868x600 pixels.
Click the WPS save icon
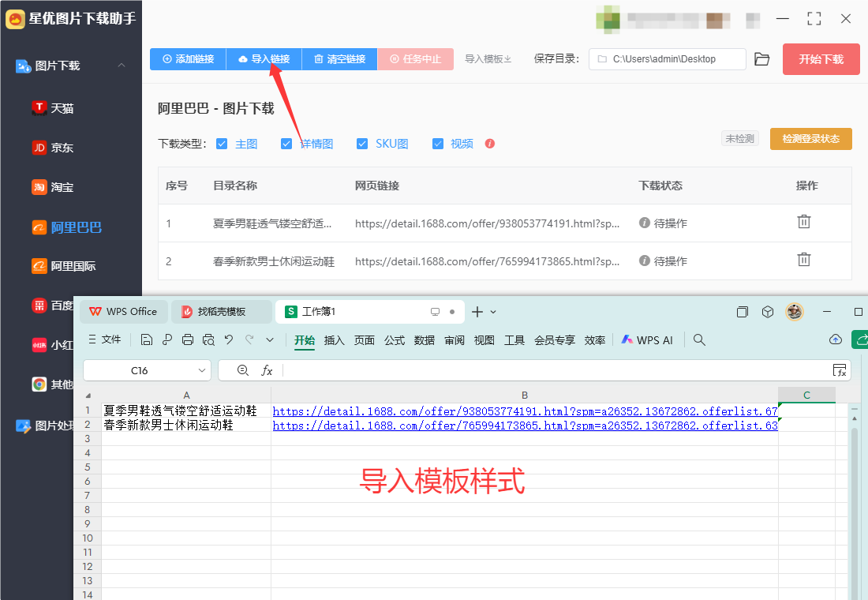coord(147,339)
